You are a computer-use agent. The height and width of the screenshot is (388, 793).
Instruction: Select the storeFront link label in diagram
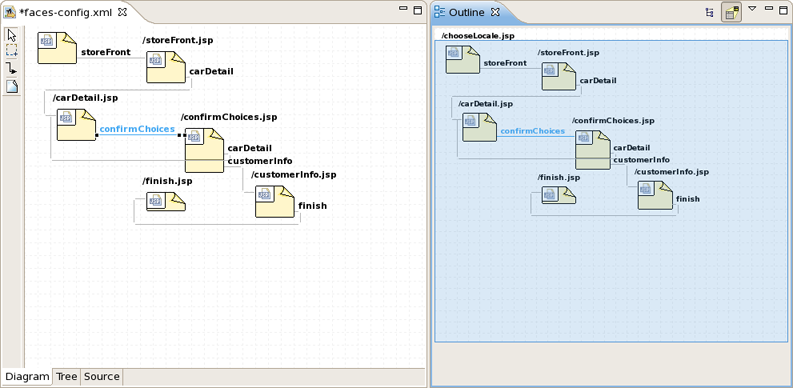pos(106,52)
